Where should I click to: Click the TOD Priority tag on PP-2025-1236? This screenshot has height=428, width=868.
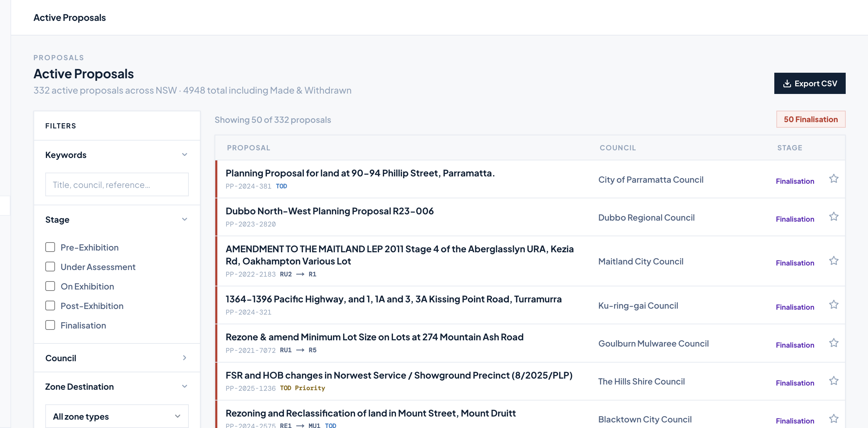pyautogui.click(x=302, y=388)
